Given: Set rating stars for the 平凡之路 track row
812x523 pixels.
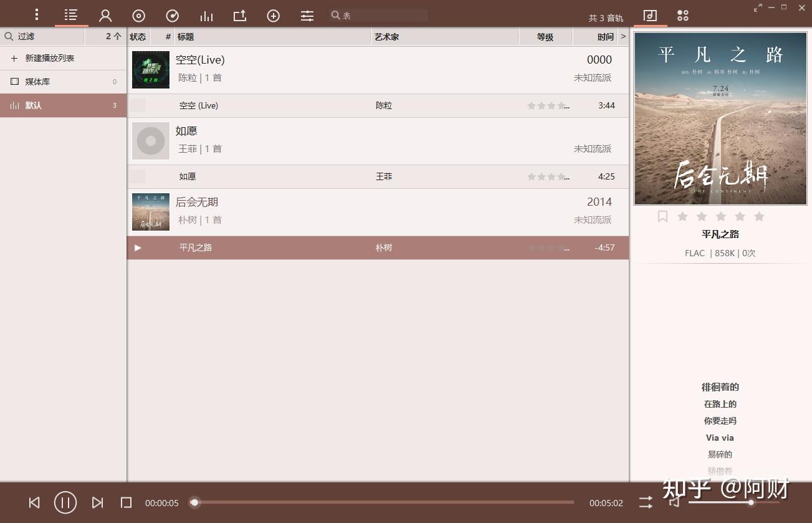Looking at the screenshot, I should tap(548, 247).
